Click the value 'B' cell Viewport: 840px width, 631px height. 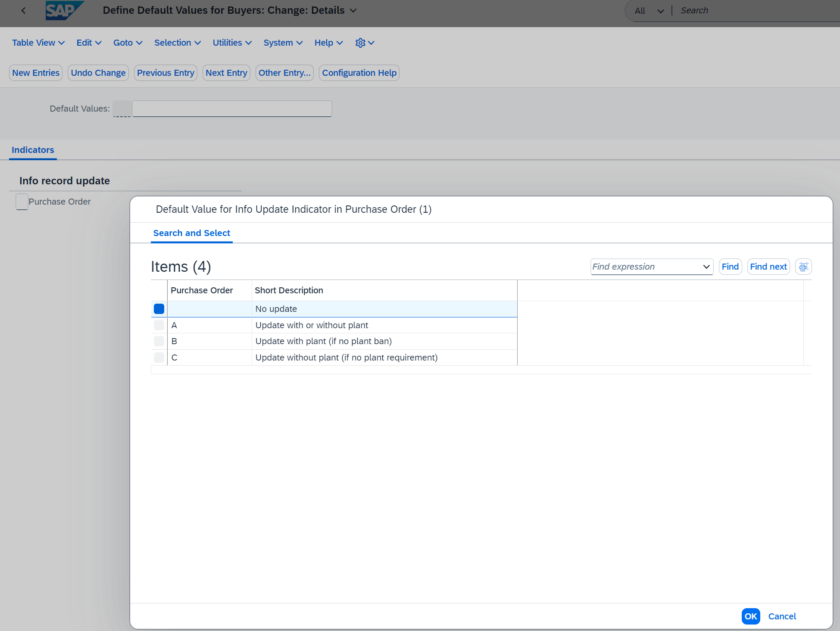[209, 341]
